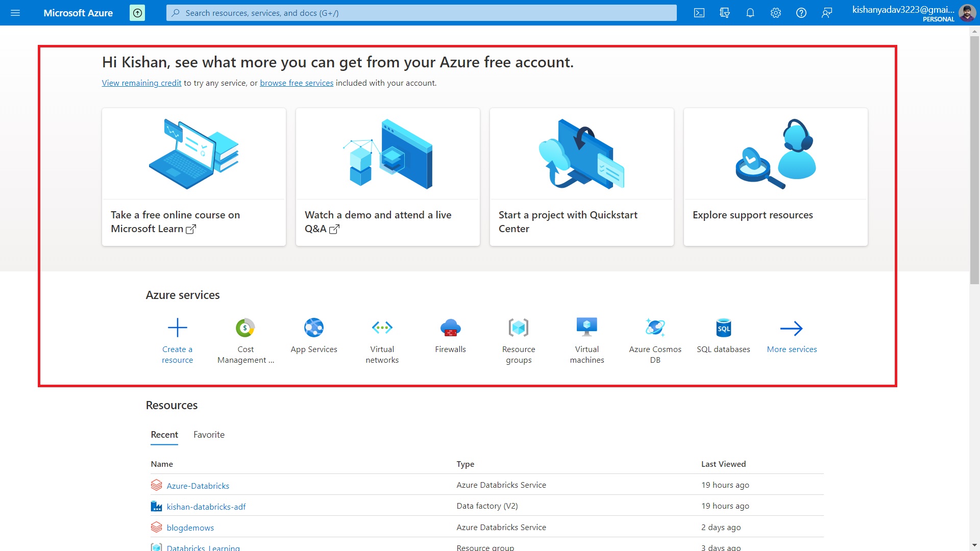Open Virtual machines icon
Image resolution: width=980 pixels, height=551 pixels.
coord(587,327)
